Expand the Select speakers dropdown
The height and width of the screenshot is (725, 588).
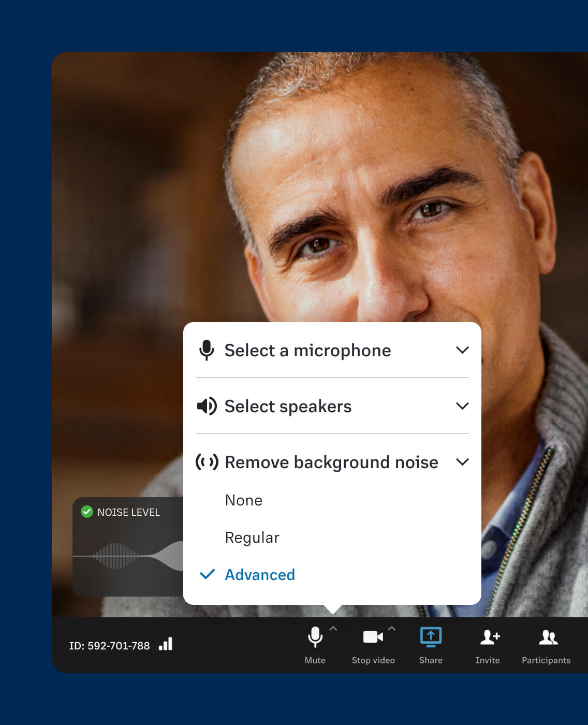tap(463, 406)
